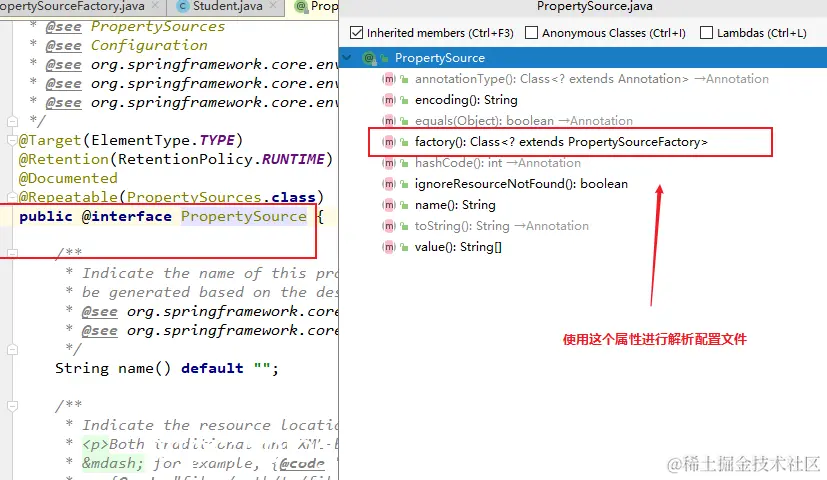Collapse the name() Javadoc end marker
Viewport: 827px width, 480px height.
13,349
